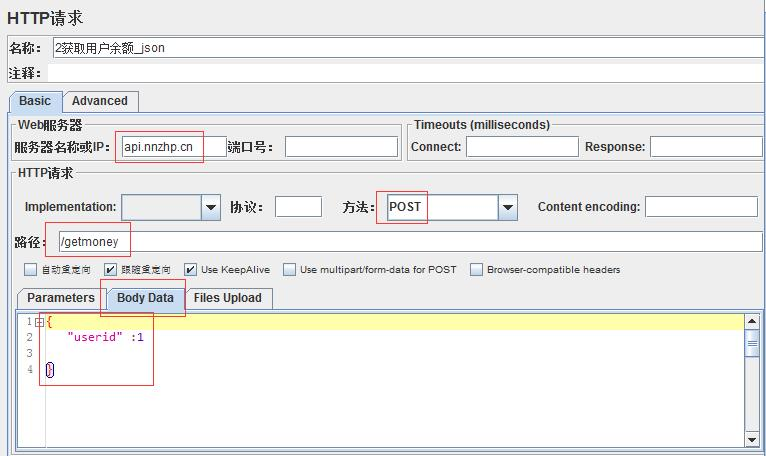Collapse the JSON fold marker on line 1
This screenshot has height=456, width=766.
(40, 322)
